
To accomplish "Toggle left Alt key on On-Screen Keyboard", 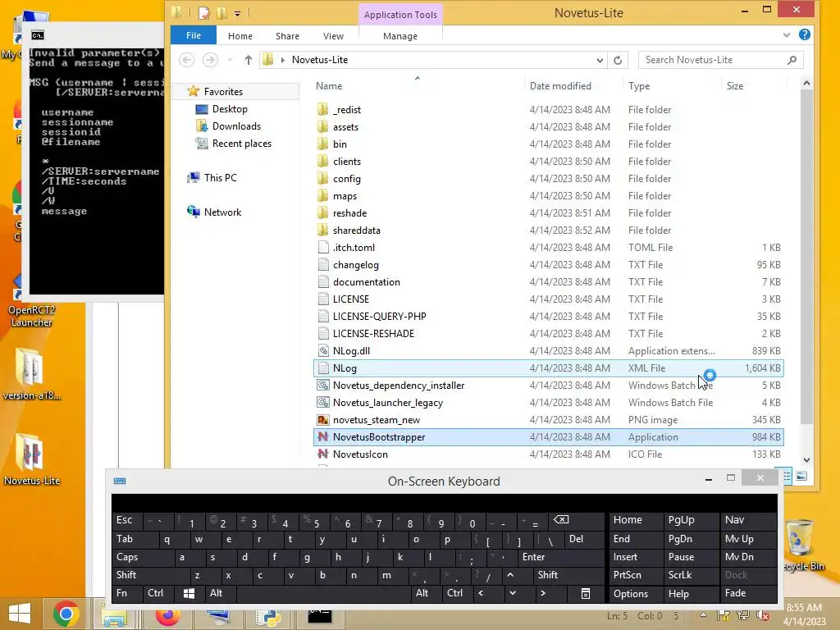I will click(220, 593).
